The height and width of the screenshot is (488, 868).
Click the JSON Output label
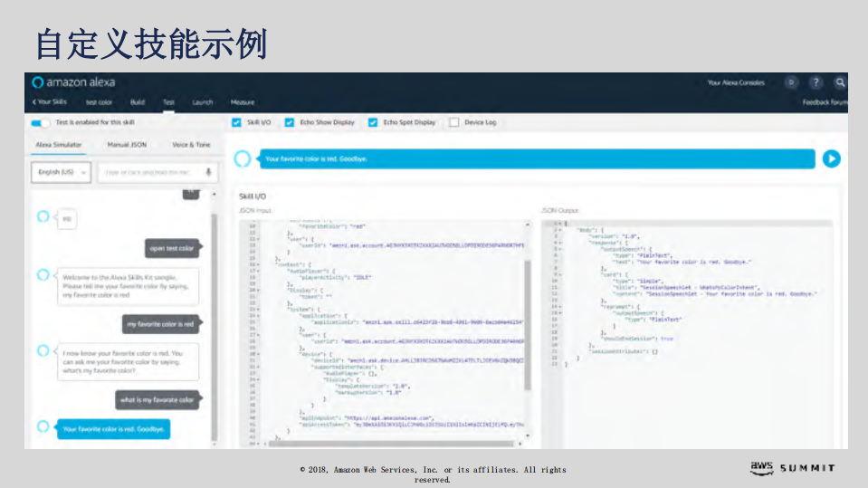click(559, 211)
